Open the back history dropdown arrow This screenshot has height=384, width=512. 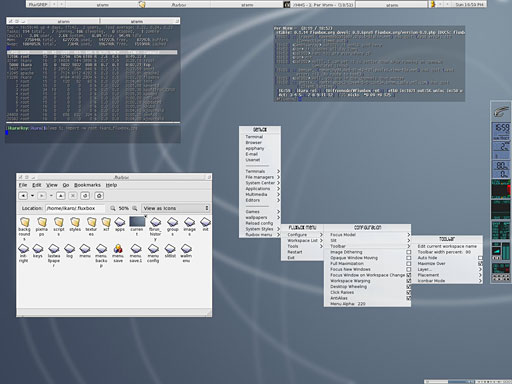(32, 196)
